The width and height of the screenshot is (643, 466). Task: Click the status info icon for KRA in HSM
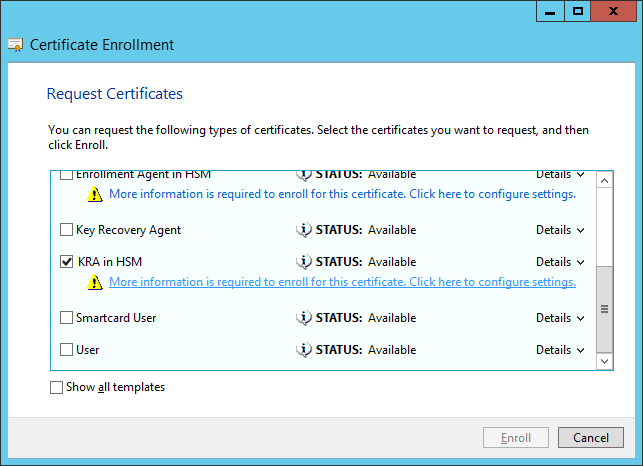click(304, 262)
